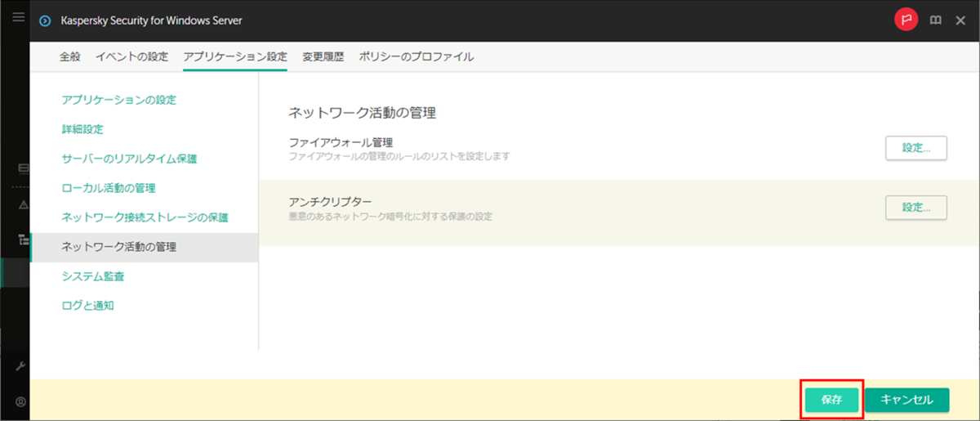Click the warning triangle icon in sidebar
The width and height of the screenshot is (980, 421).
click(24, 204)
